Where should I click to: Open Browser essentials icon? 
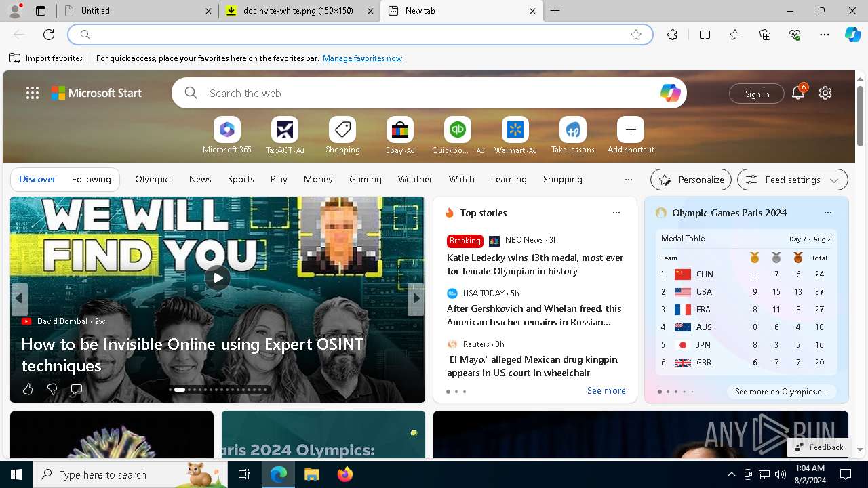tap(795, 35)
